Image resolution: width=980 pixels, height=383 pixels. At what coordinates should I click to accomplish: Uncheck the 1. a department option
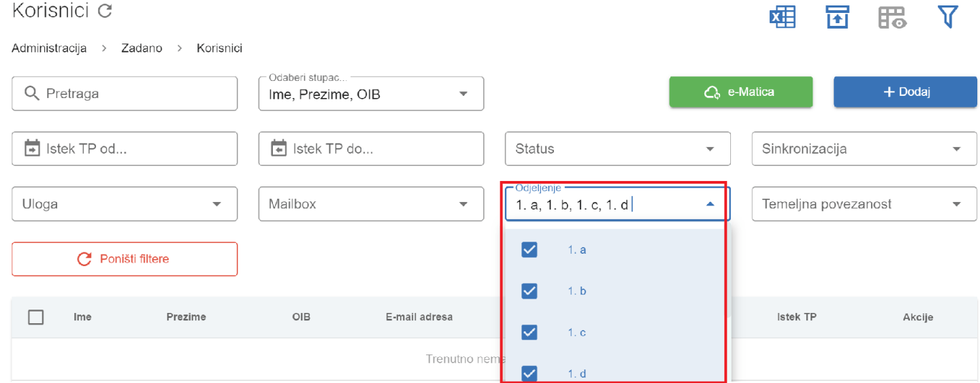pyautogui.click(x=529, y=250)
